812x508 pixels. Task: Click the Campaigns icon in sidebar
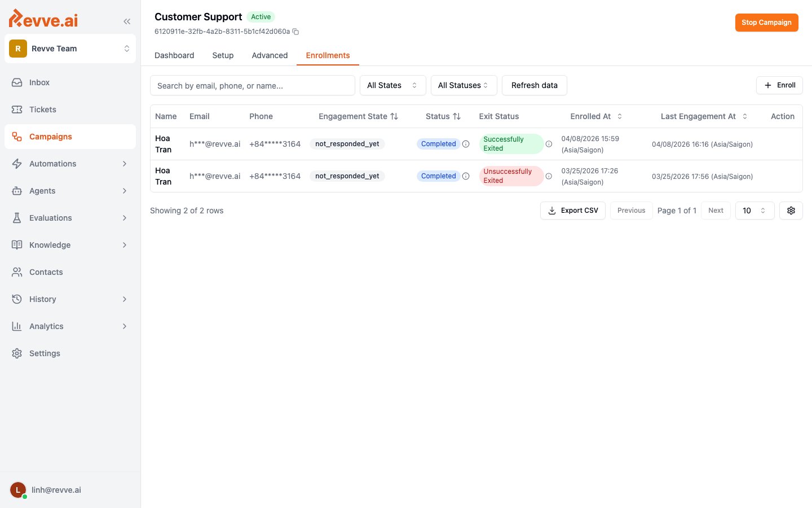17,137
